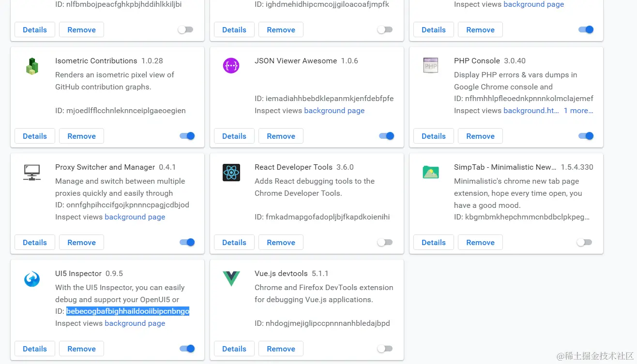Open Details for Proxy Switcher and Manager
Image resolution: width=637 pixels, height=364 pixels.
coord(35,242)
